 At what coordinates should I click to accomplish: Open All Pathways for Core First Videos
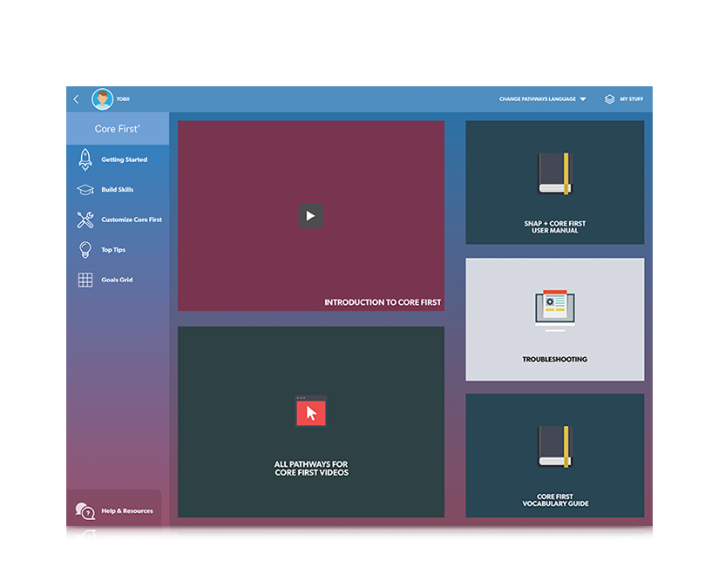point(310,421)
